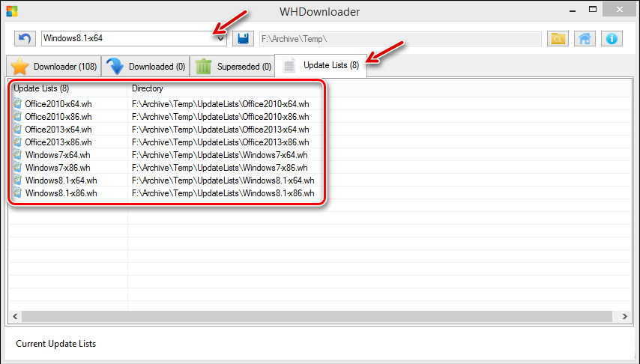This screenshot has width=640, height=364.
Task: Click the F:\Archive\Temp\ path field
Action: pyautogui.click(x=400, y=39)
